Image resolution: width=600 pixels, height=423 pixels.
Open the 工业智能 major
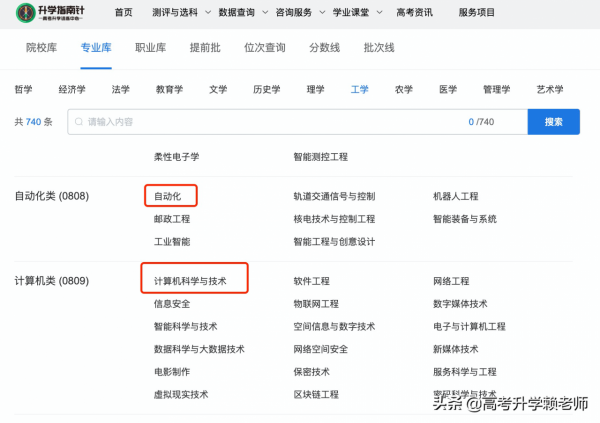(x=172, y=242)
